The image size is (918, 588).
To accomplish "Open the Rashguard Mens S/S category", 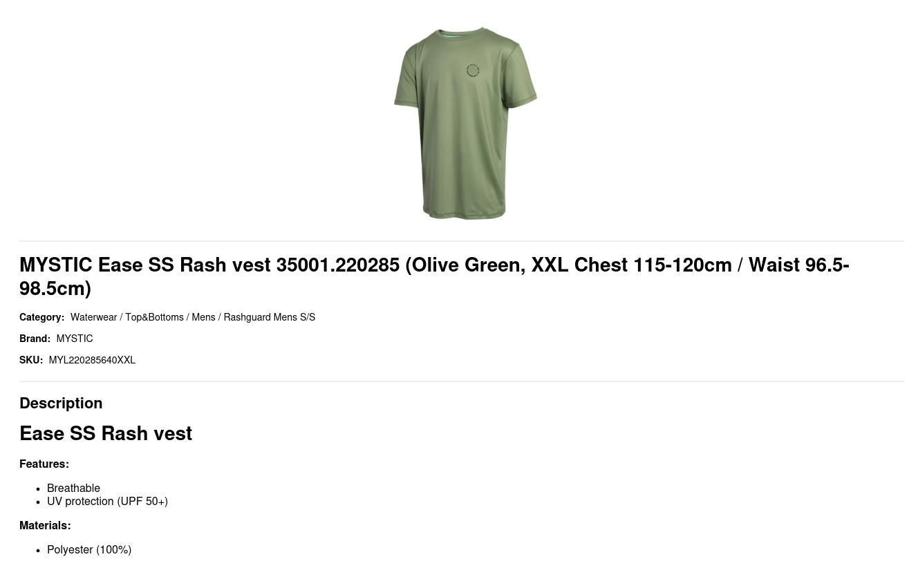I will 269,318.
